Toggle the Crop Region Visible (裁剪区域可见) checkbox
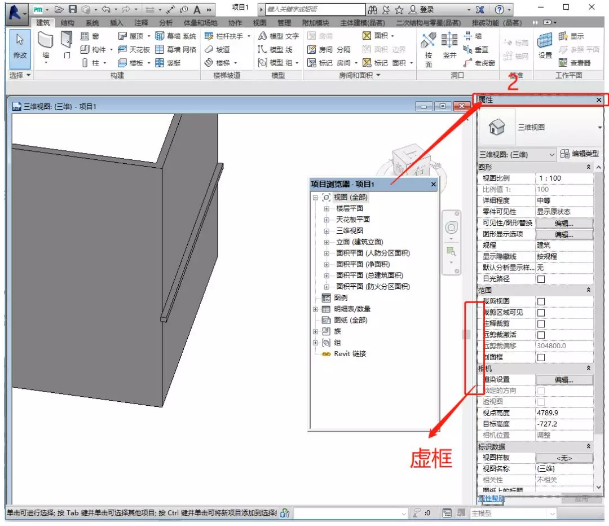This screenshot has height=526, width=609. click(x=541, y=313)
